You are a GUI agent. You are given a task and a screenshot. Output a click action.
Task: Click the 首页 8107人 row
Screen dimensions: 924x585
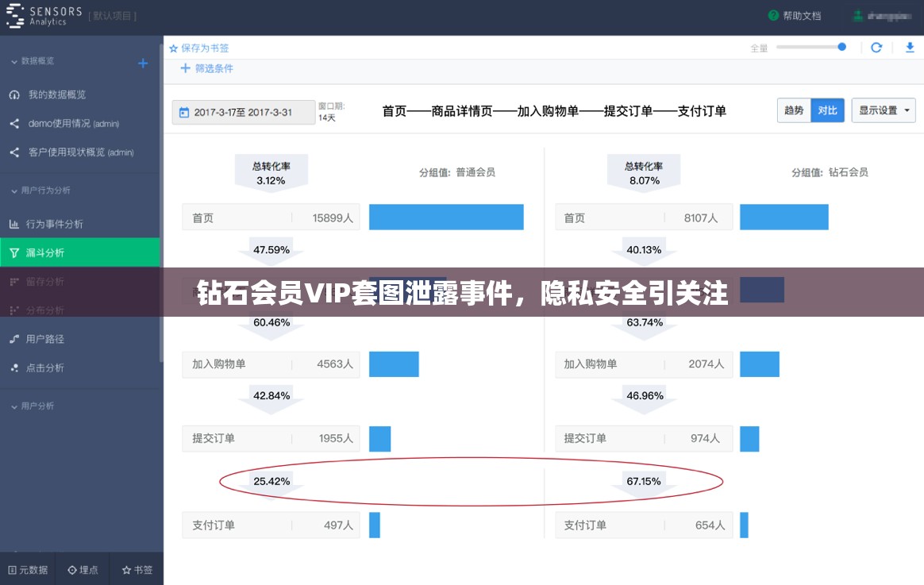click(x=644, y=217)
